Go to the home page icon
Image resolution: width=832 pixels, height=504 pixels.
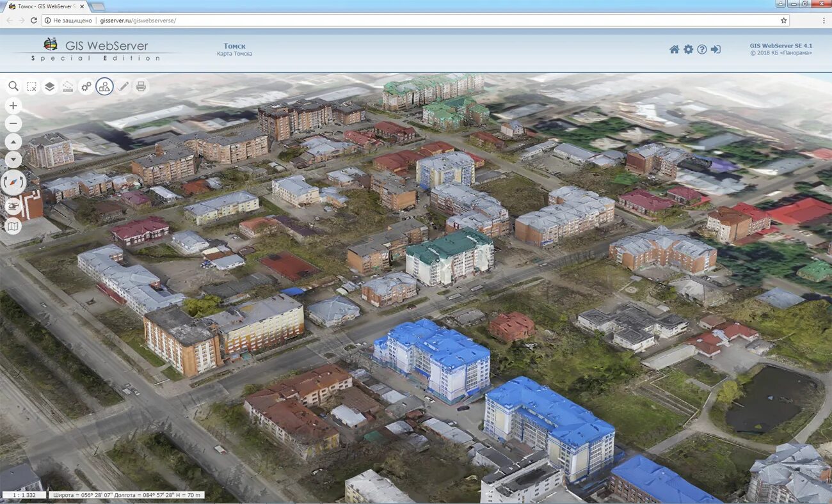pyautogui.click(x=674, y=49)
